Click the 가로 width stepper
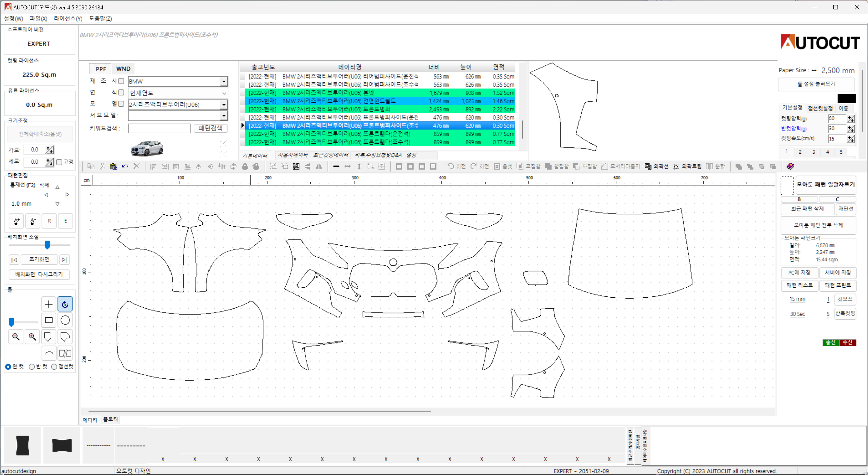Image resolution: width=868 pixels, height=475 pixels. [50, 150]
